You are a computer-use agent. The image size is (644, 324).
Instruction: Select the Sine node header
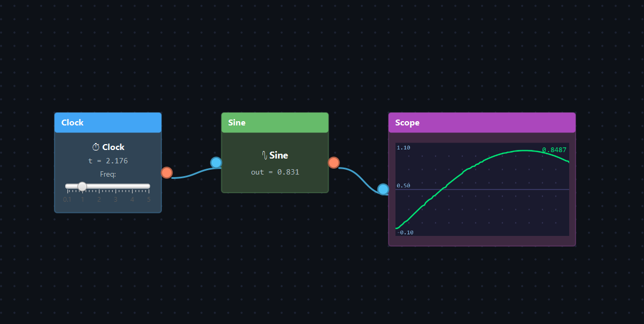[275, 122]
